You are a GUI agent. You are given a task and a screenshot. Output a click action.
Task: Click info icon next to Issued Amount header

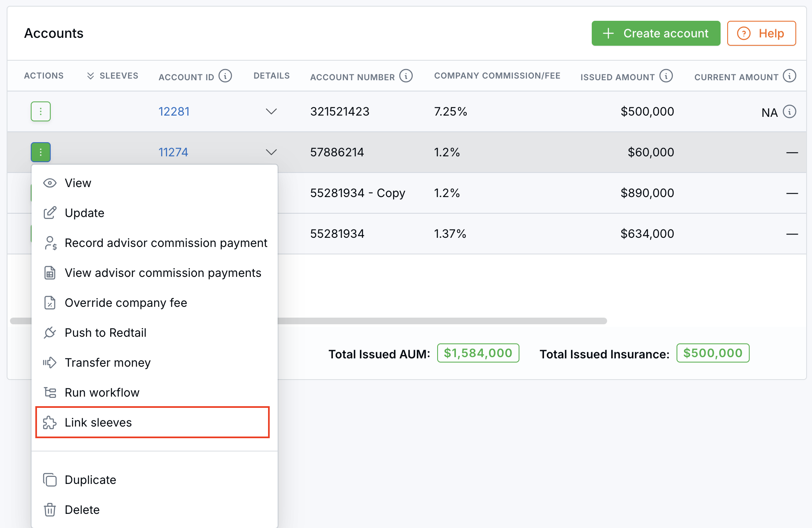click(666, 76)
